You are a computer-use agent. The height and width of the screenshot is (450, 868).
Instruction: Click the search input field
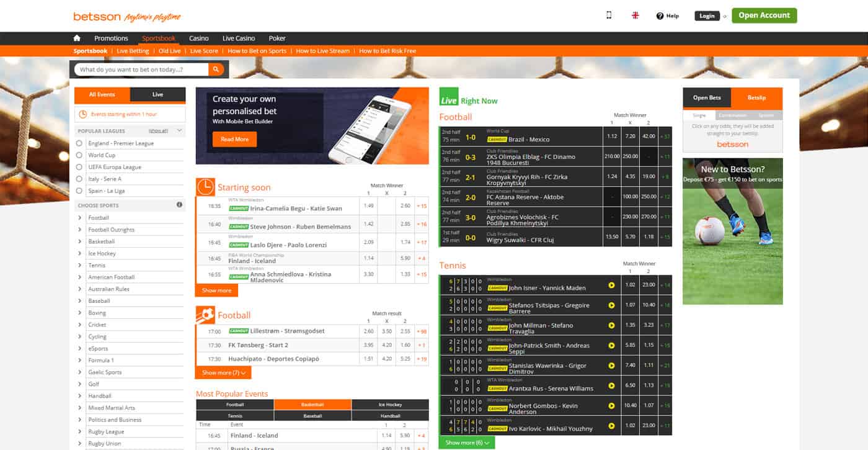tap(141, 70)
